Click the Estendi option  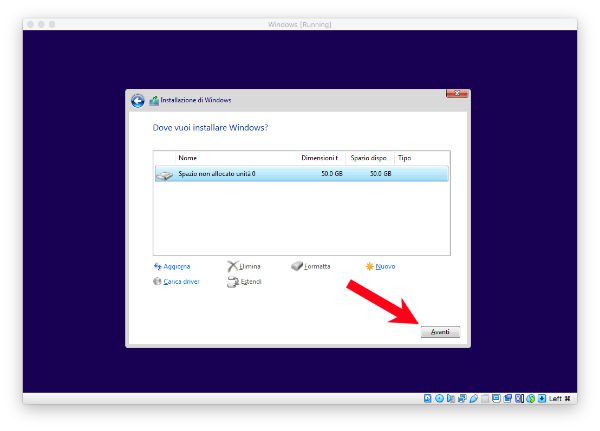[251, 282]
